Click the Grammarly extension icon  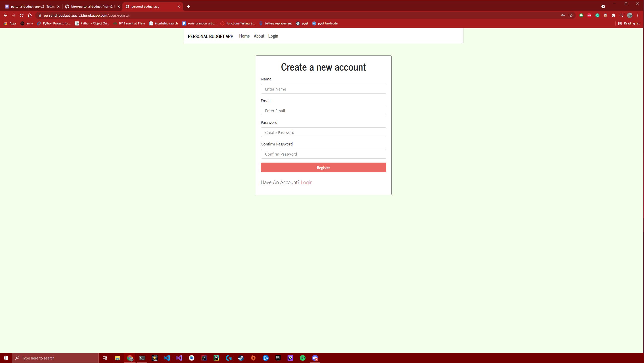pyautogui.click(x=597, y=15)
